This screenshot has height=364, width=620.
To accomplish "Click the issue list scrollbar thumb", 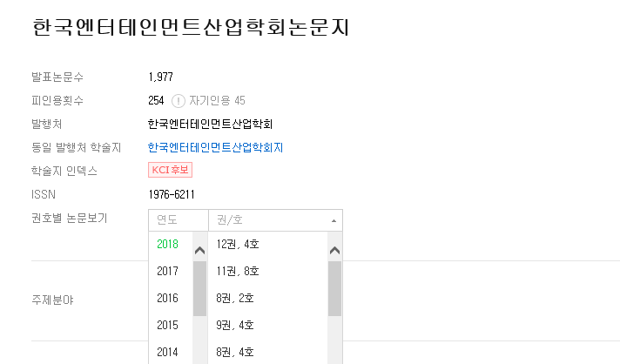I will point(334,287).
